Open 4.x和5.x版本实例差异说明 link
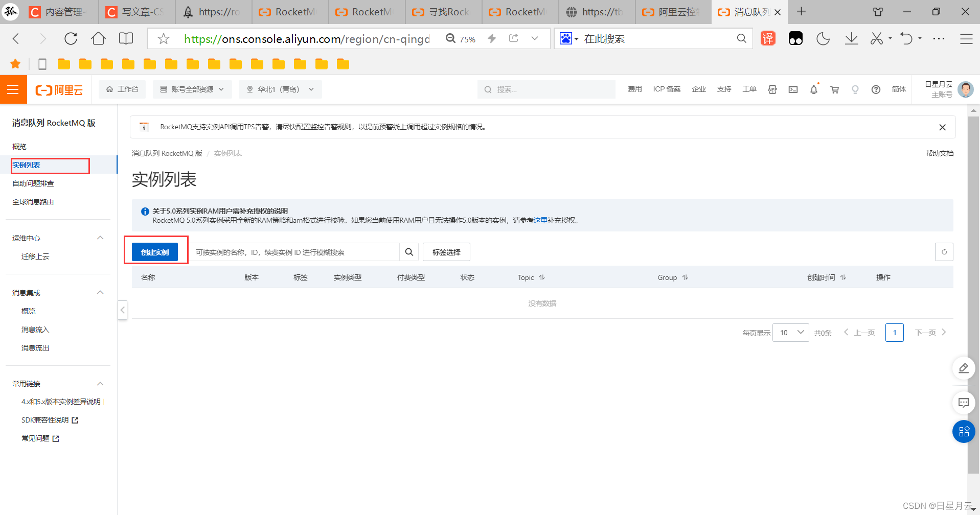Viewport: 980px width, 515px height. click(61, 402)
